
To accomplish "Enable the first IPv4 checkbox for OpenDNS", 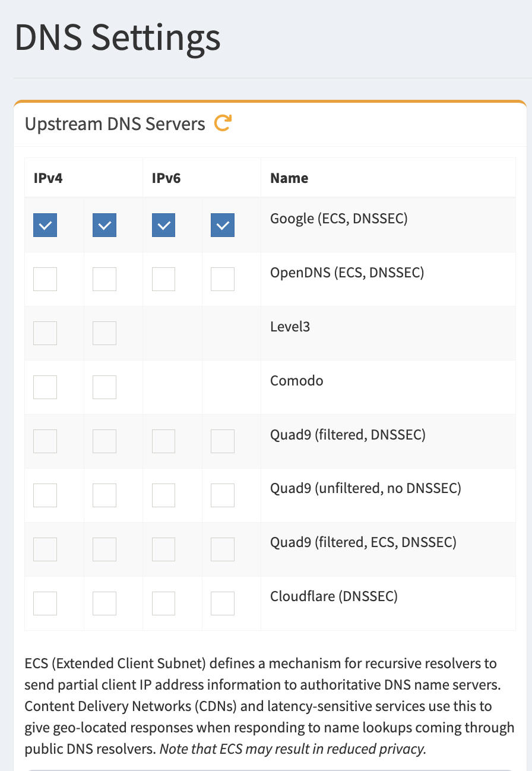I will click(45, 279).
